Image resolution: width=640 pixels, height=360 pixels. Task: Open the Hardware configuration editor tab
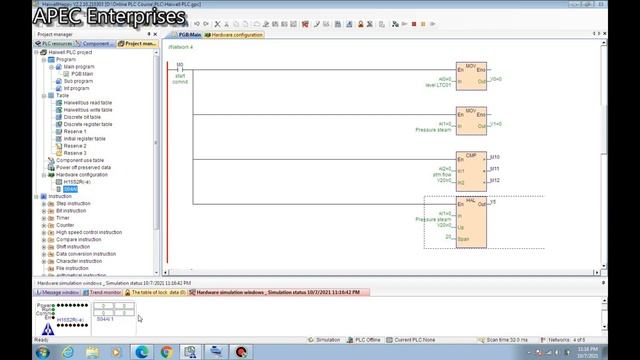click(234, 35)
